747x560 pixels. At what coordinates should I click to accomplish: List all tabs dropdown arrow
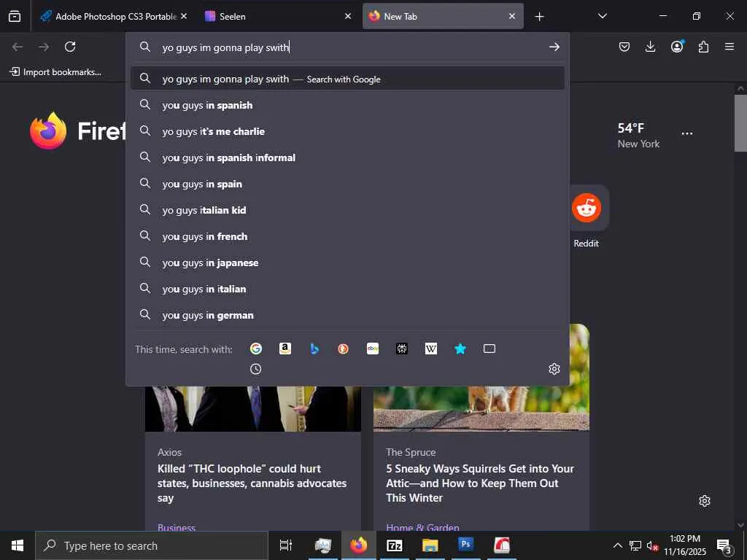click(602, 16)
